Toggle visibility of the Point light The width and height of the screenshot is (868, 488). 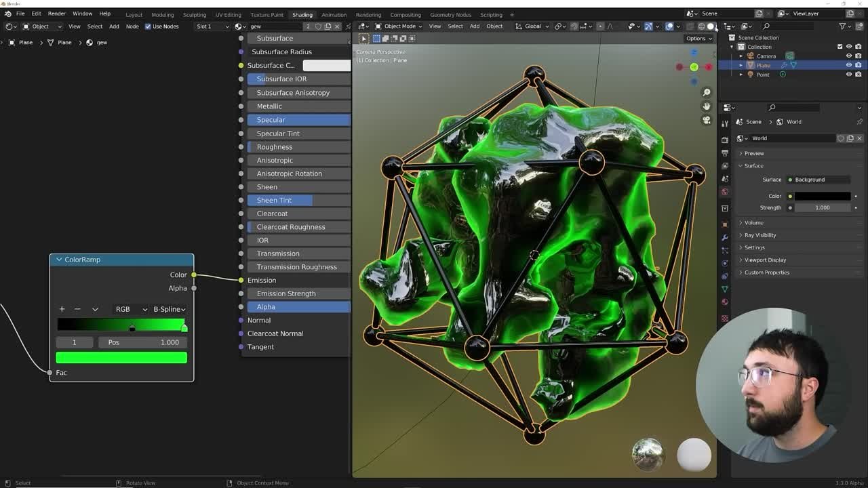[848, 75]
